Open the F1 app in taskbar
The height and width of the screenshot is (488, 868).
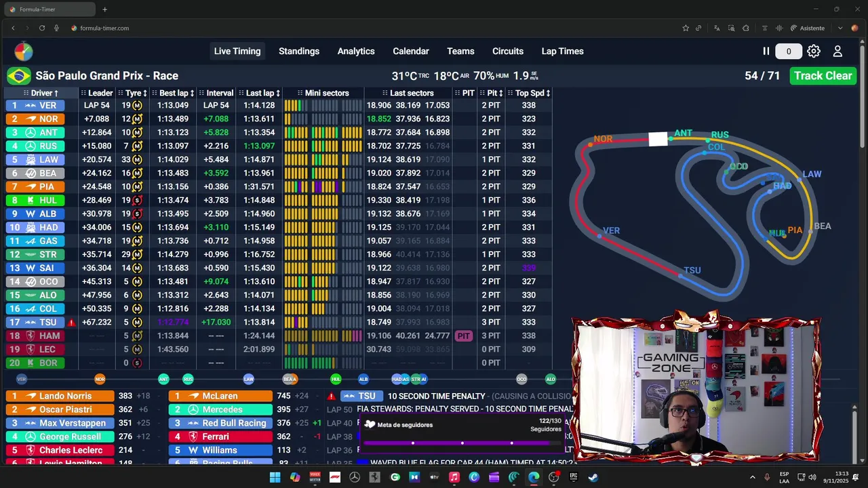335,477
